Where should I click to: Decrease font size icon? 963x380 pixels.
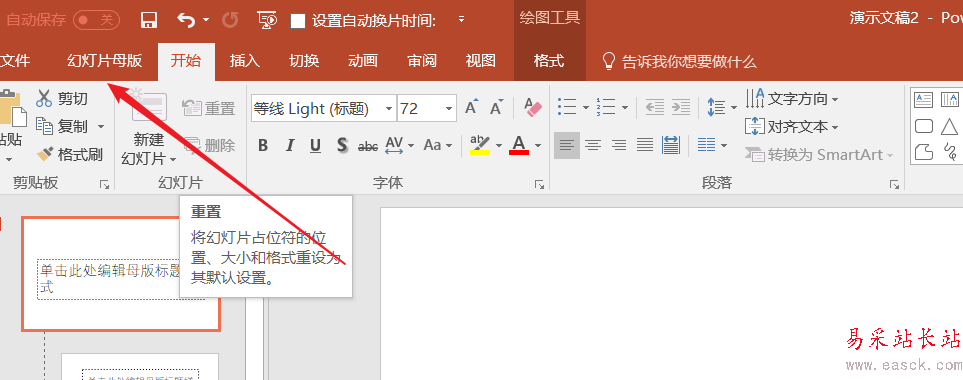click(496, 107)
